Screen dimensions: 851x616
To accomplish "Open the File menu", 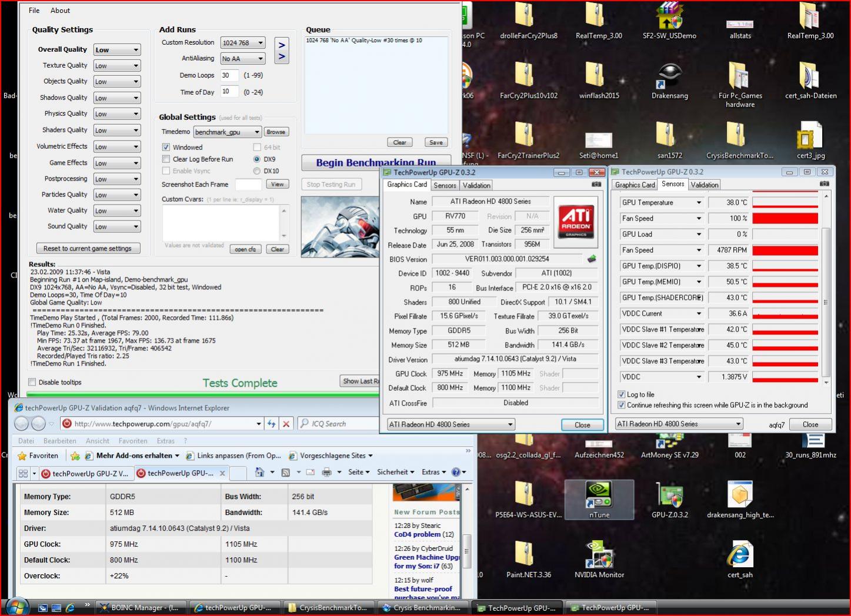I will point(34,11).
